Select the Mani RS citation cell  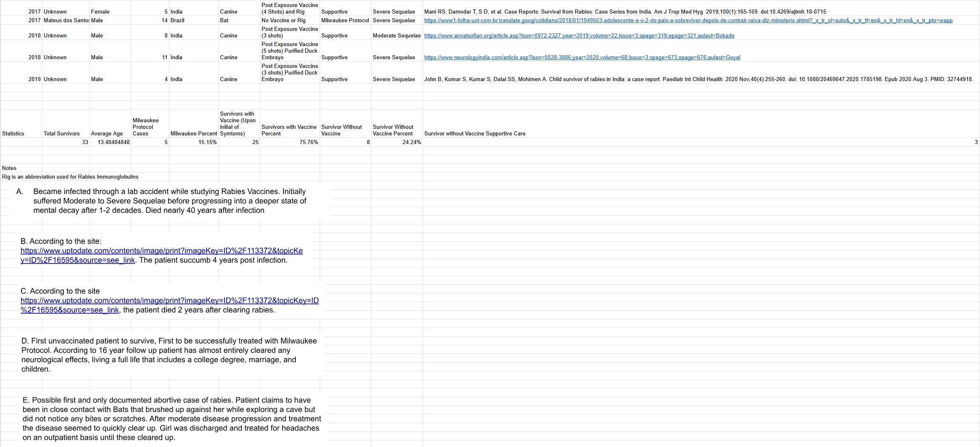[701, 8]
